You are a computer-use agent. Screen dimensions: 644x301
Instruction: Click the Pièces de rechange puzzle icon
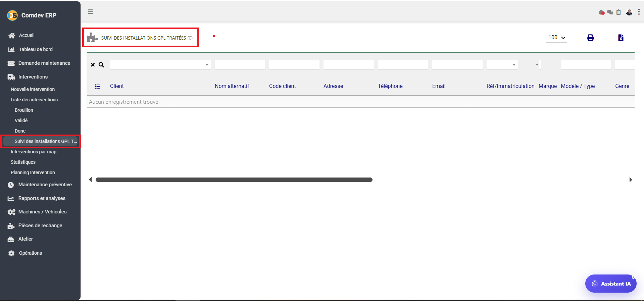tap(11, 226)
